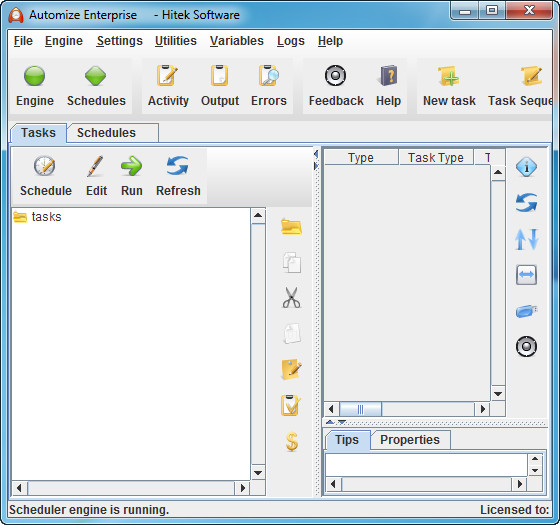Image resolution: width=560 pixels, height=525 pixels.
Task: Open the Output log icon
Action: (220, 75)
